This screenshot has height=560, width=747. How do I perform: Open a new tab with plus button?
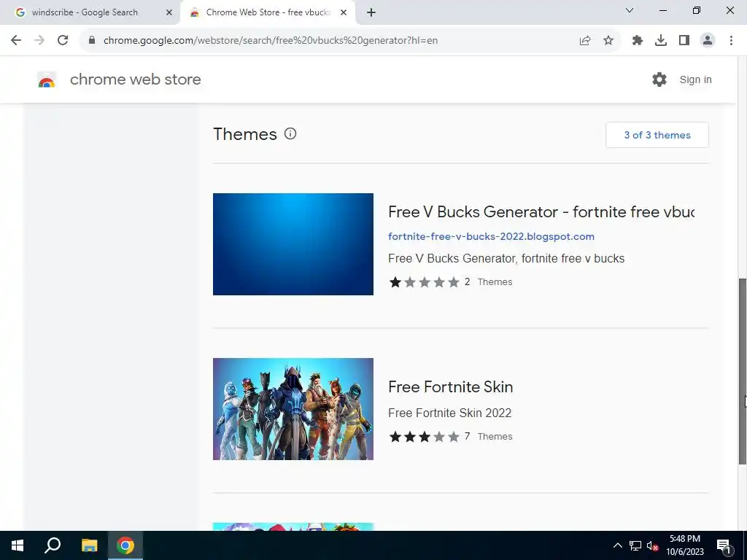coord(371,13)
